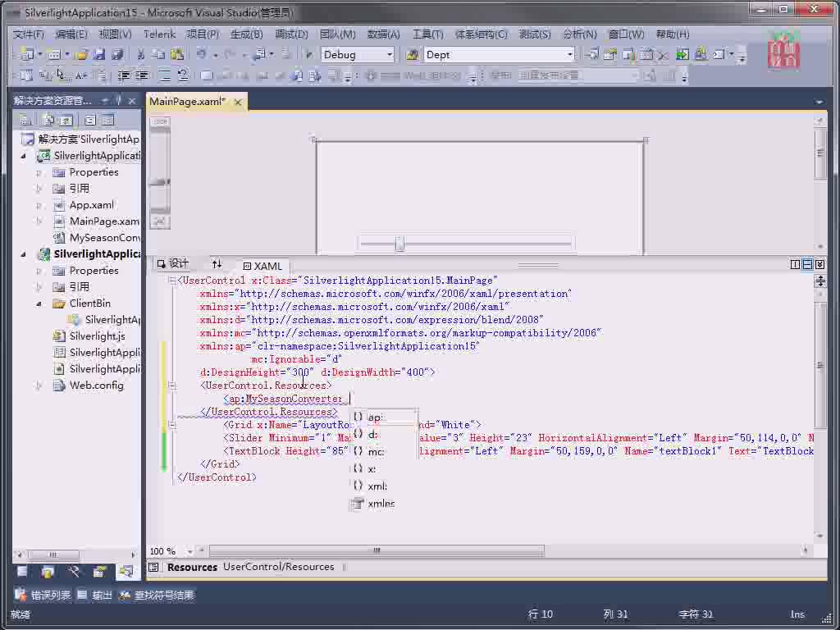Image resolution: width=840 pixels, height=630 pixels.
Task: Expand the first Properties folder
Action: (39, 172)
